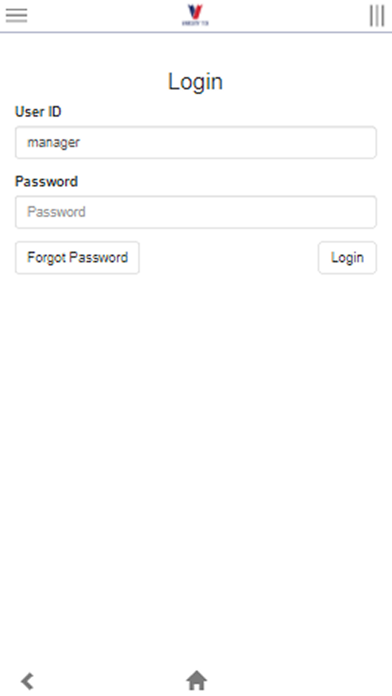Click the User ID label

tap(38, 112)
